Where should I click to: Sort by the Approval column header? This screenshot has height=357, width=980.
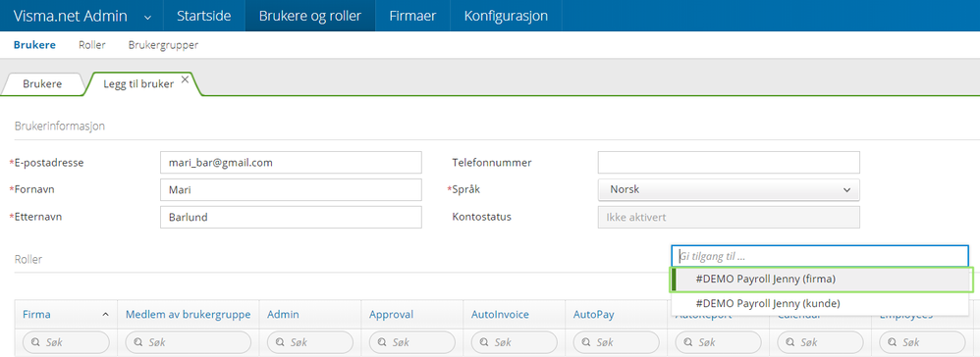391,315
